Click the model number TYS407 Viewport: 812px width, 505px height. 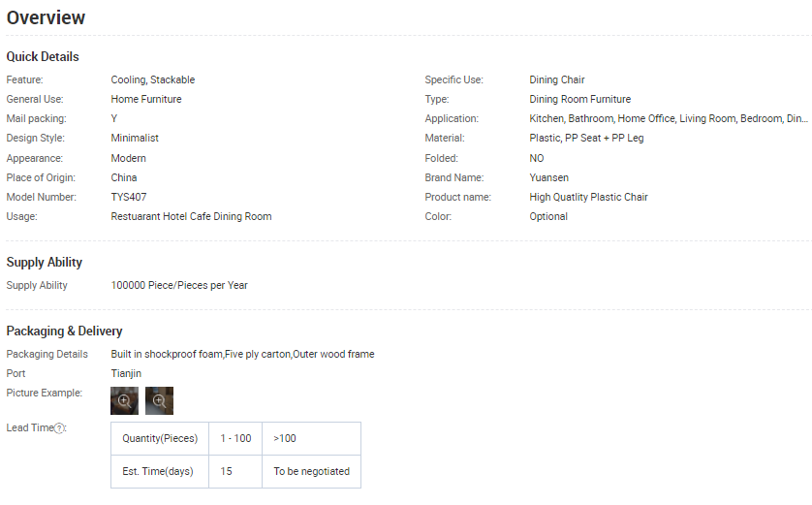[x=129, y=197]
